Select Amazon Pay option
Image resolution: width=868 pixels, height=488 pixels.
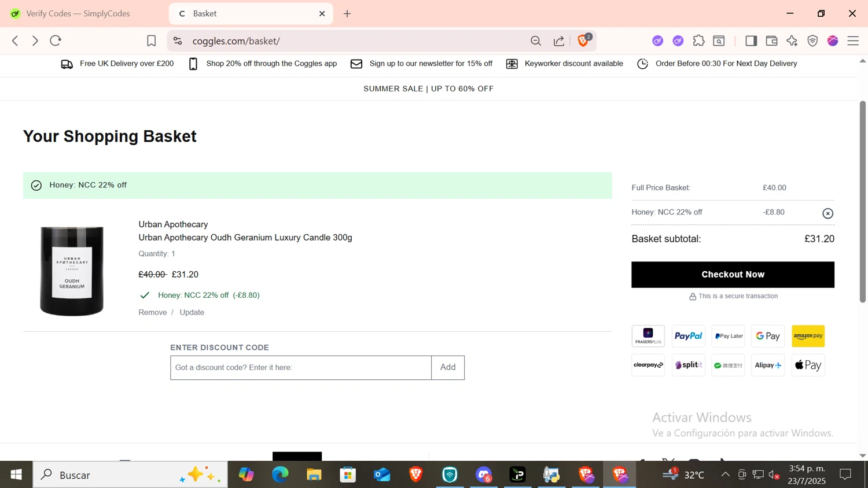tap(808, 336)
